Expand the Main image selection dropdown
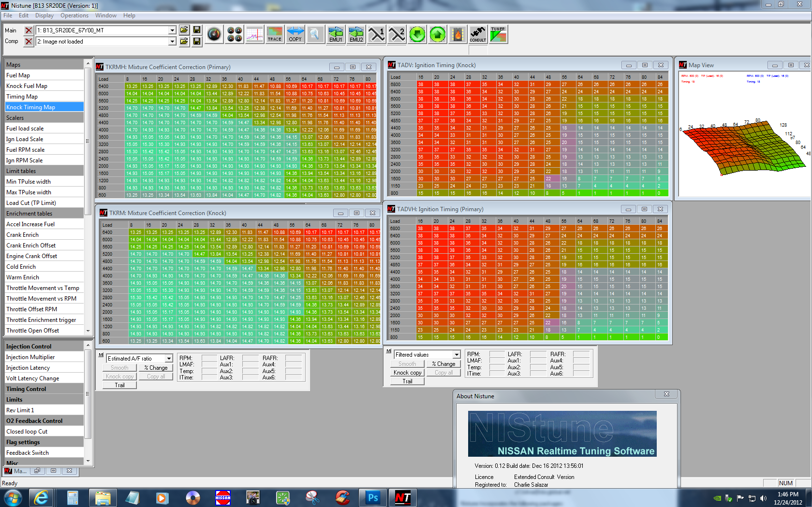This screenshot has height=507, width=812. pyautogui.click(x=172, y=30)
